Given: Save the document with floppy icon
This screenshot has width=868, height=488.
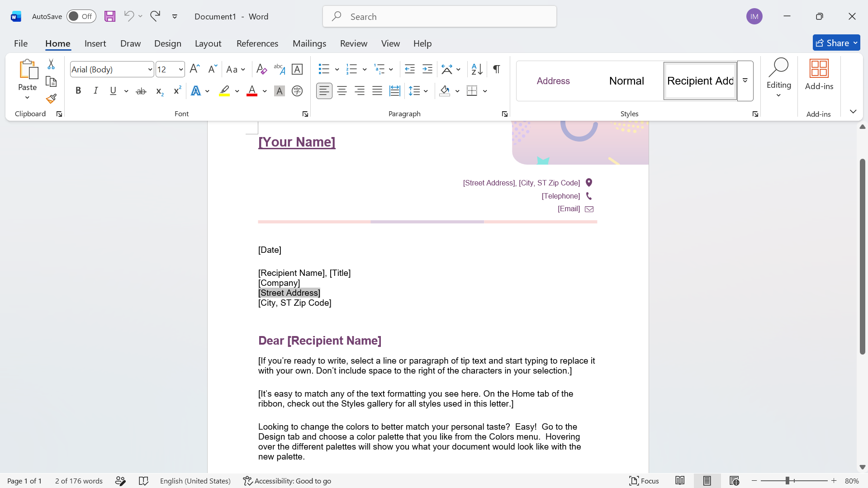Looking at the screenshot, I should tap(110, 16).
